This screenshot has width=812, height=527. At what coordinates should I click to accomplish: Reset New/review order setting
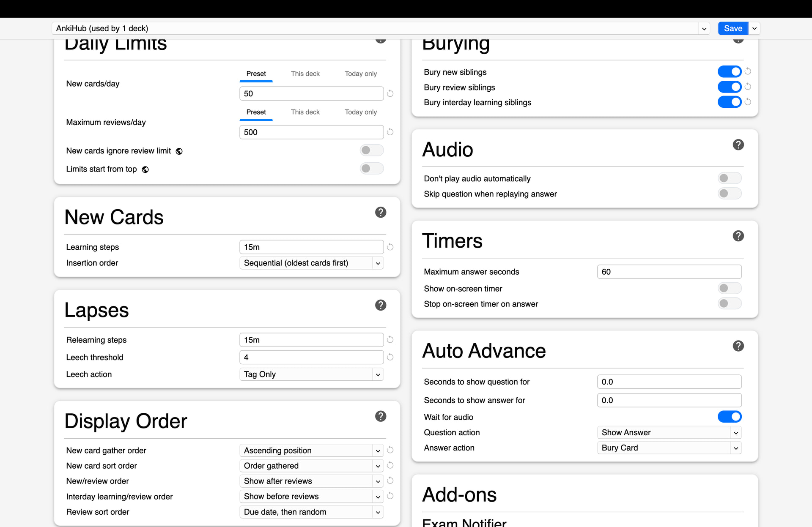pos(390,481)
